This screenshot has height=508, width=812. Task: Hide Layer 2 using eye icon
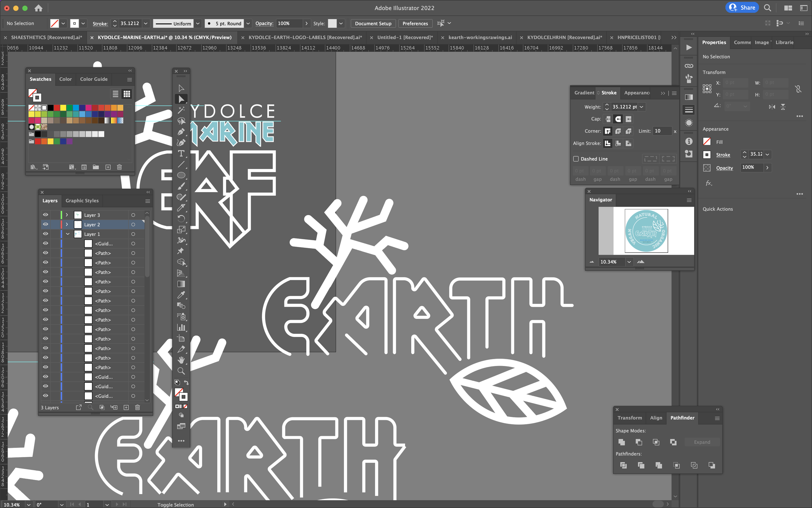(x=45, y=224)
